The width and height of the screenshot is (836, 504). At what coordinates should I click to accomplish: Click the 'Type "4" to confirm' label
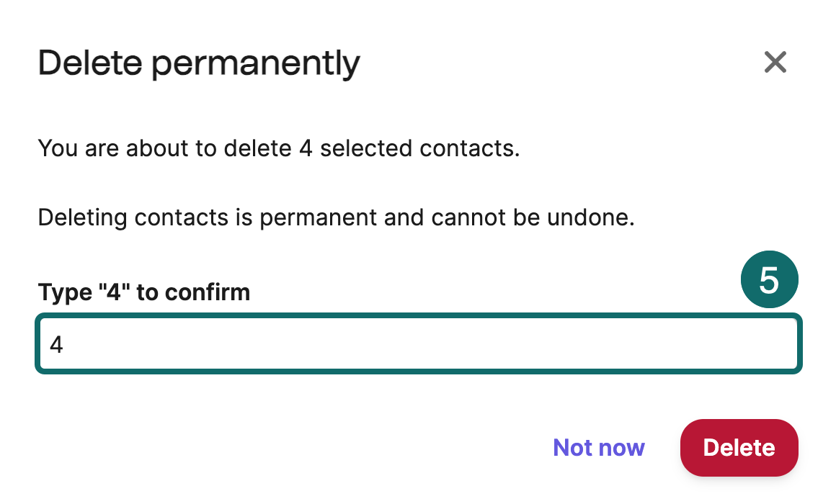[143, 292]
